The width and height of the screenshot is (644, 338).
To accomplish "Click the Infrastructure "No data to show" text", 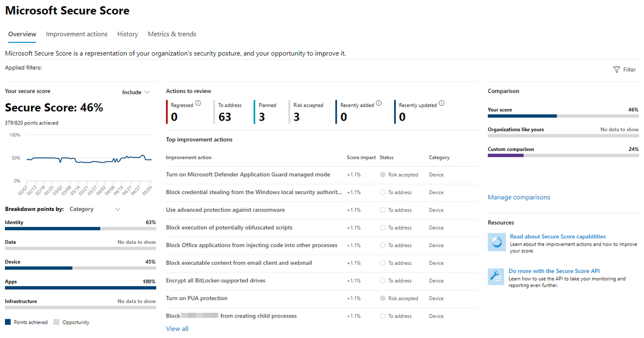I will (137, 301).
